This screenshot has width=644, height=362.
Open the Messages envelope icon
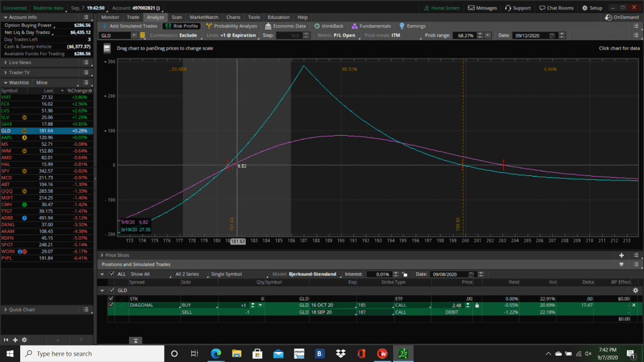tap(472, 8)
